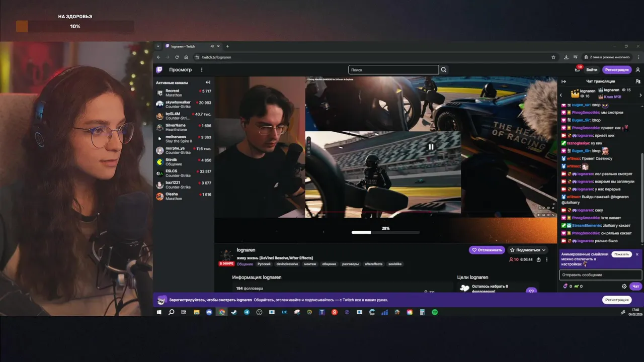Show next chat leaderboard item
The image size is (644, 362).
(x=640, y=95)
